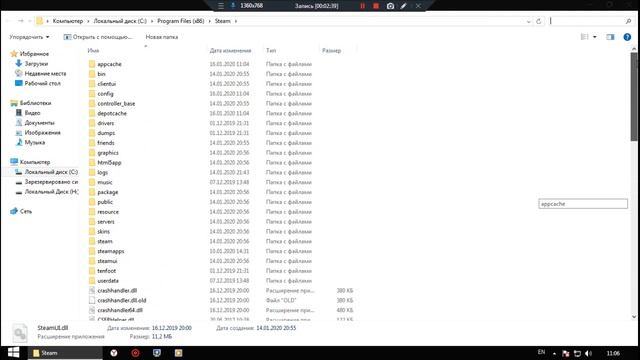Click the Program Files (x86) breadcrumb

[181, 21]
